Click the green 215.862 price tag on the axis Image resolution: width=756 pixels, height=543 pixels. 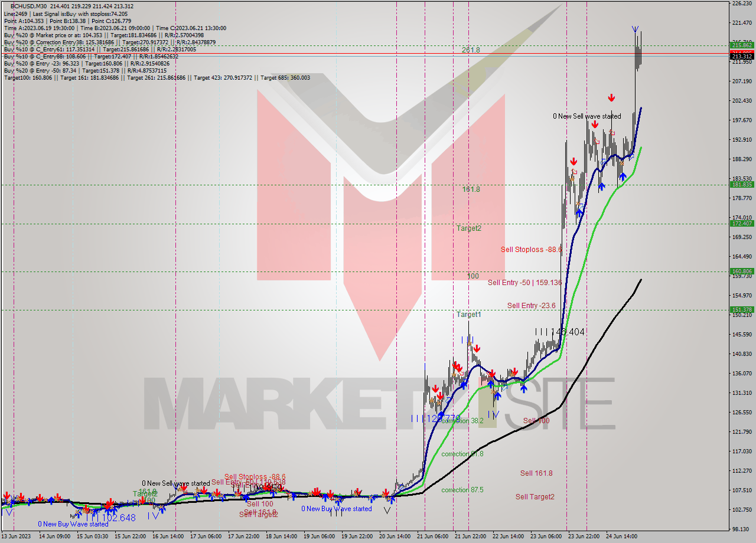(742, 45)
